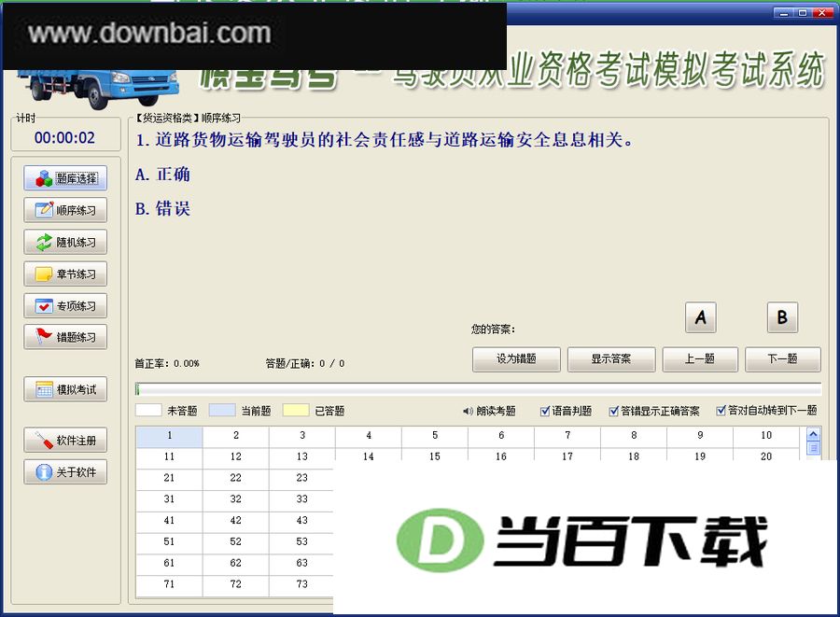Click the 00:00:02 timer display
Image resolution: width=840 pixels, height=617 pixels.
point(64,138)
